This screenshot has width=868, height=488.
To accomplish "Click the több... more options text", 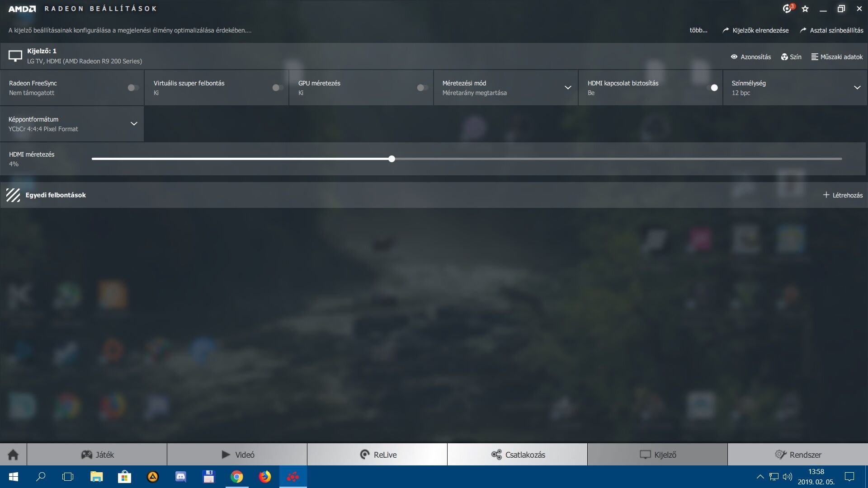I will [698, 30].
